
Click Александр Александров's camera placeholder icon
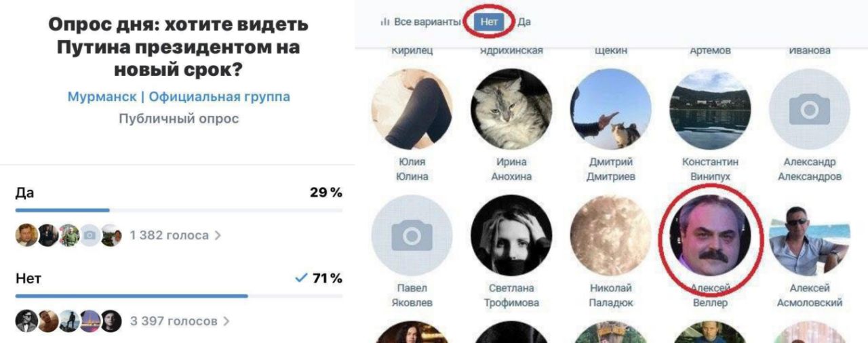tap(810, 108)
